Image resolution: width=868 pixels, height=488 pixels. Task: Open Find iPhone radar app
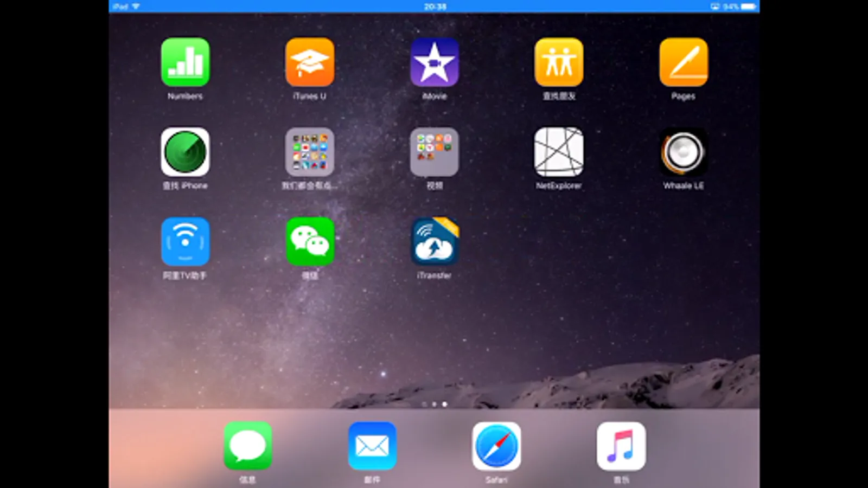click(185, 152)
